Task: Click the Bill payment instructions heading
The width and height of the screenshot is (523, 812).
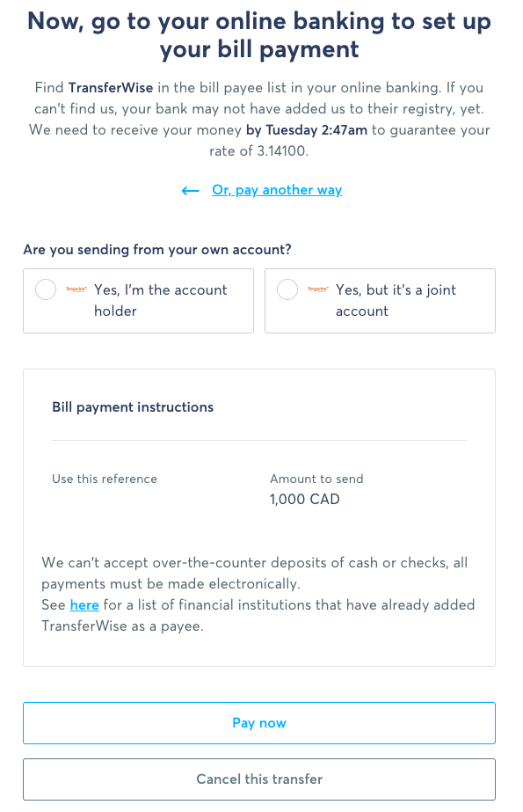Action: (133, 407)
